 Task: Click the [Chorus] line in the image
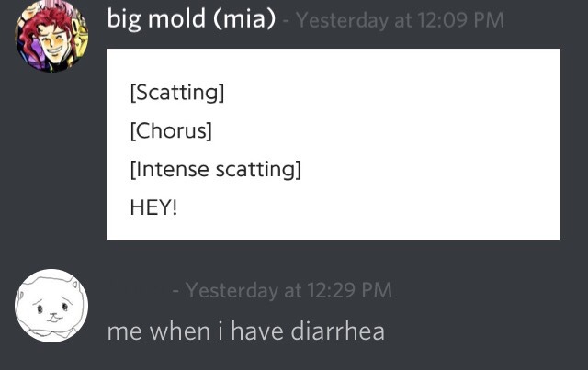[171, 131]
